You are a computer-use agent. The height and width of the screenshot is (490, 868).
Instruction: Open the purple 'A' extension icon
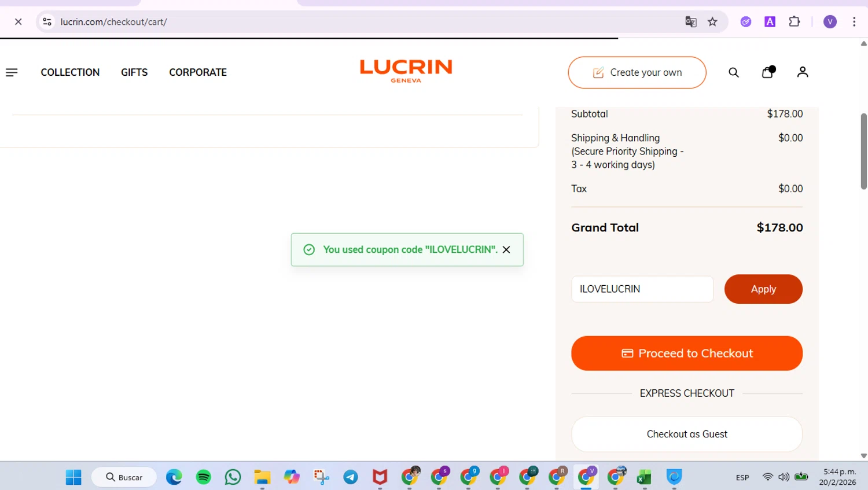(x=770, y=22)
